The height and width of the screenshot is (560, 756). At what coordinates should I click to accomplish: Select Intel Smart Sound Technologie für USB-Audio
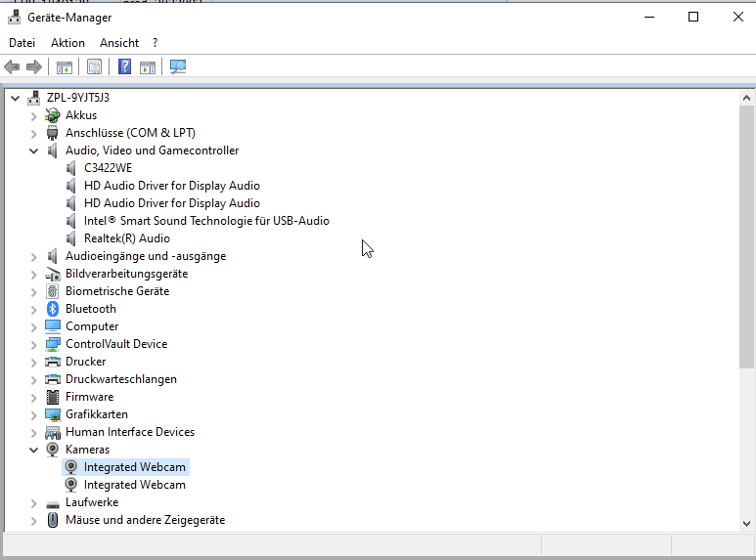pyautogui.click(x=206, y=221)
